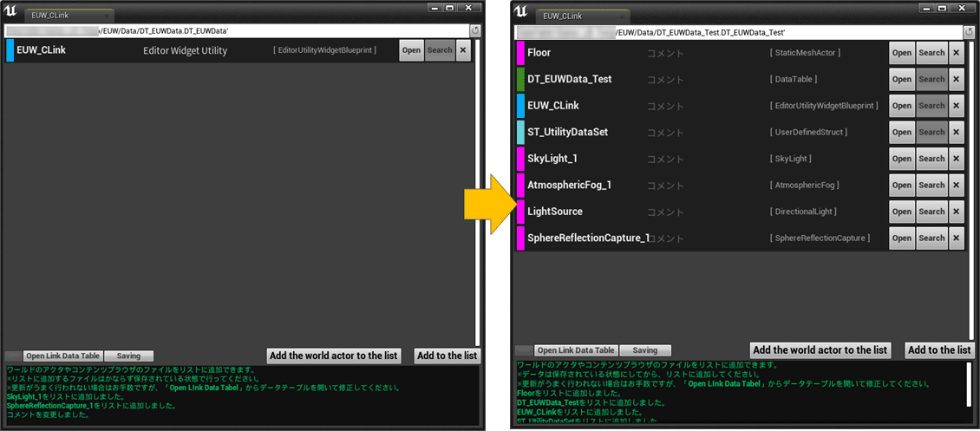Screen dimensions: 980x431
Task: Click Saving button in right window
Action: pos(646,350)
